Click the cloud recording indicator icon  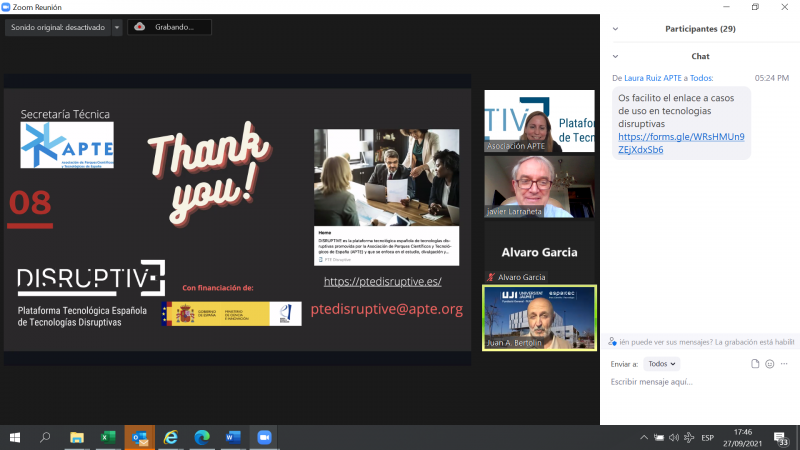click(x=139, y=27)
